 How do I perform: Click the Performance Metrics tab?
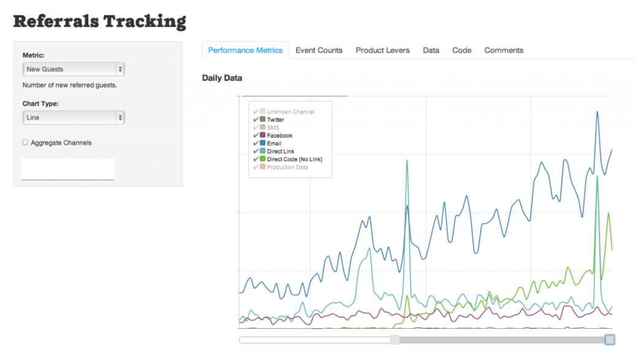[245, 50]
